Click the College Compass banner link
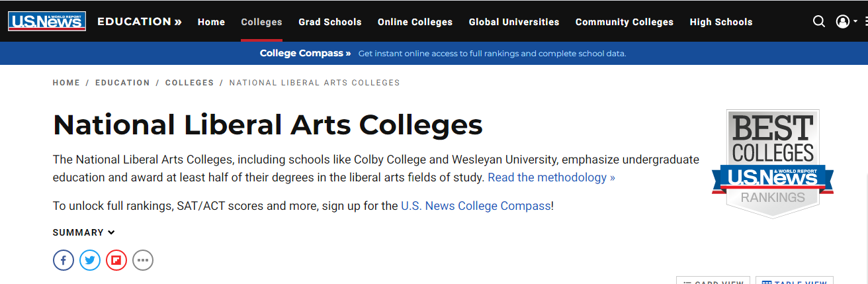868x284 pixels. point(305,53)
